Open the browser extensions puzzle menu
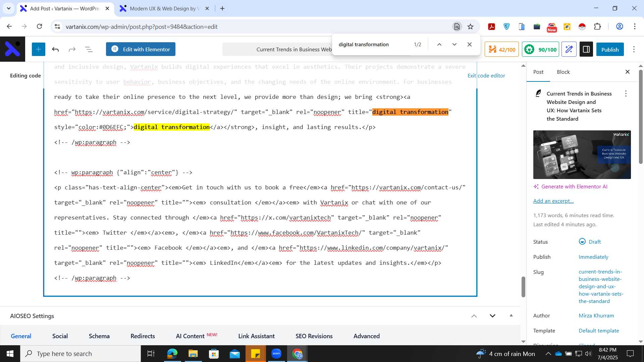 coord(597,26)
